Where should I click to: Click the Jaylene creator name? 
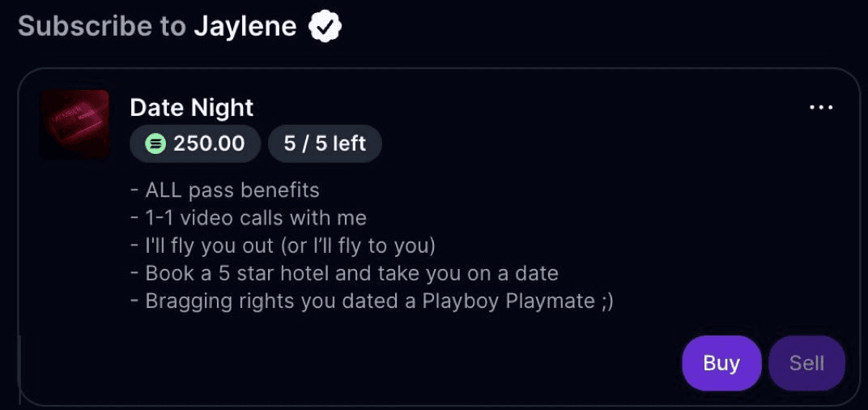[x=245, y=27]
